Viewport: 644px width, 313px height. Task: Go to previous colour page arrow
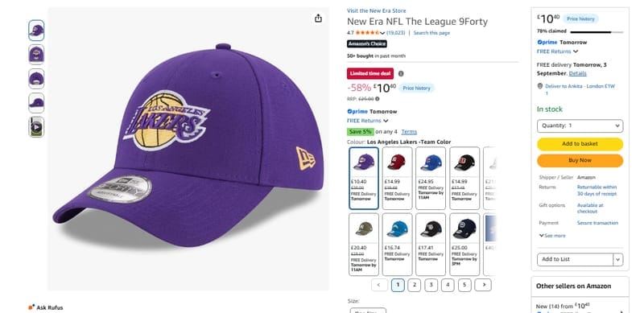[x=379, y=285]
